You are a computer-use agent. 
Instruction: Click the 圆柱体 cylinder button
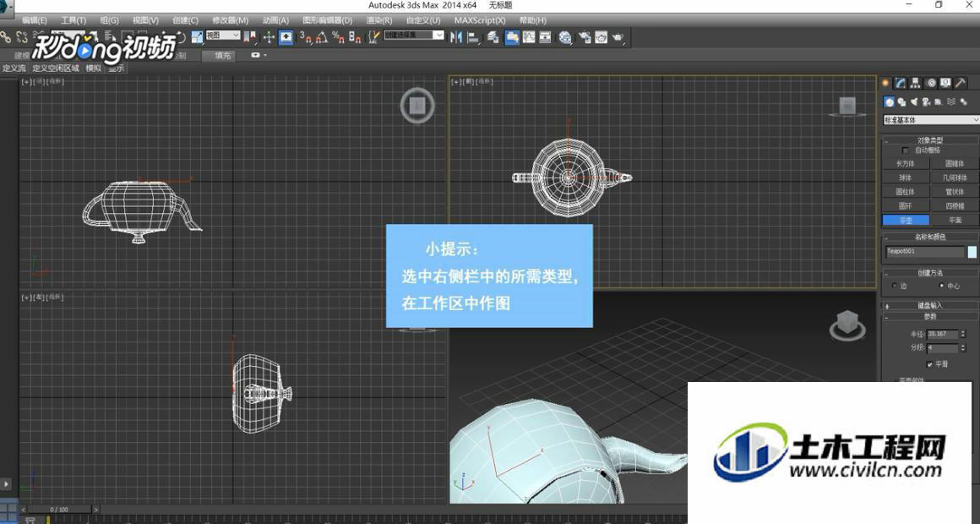coord(905,192)
